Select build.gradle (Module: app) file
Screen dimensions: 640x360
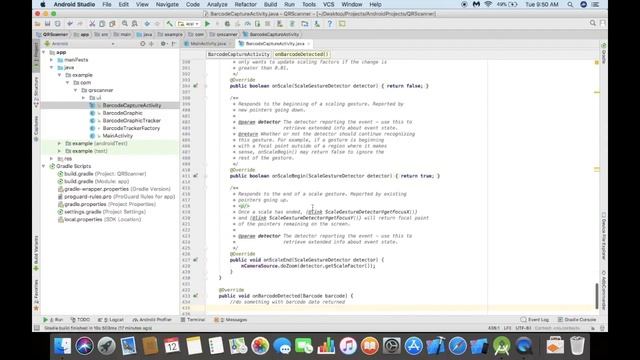tap(96, 182)
